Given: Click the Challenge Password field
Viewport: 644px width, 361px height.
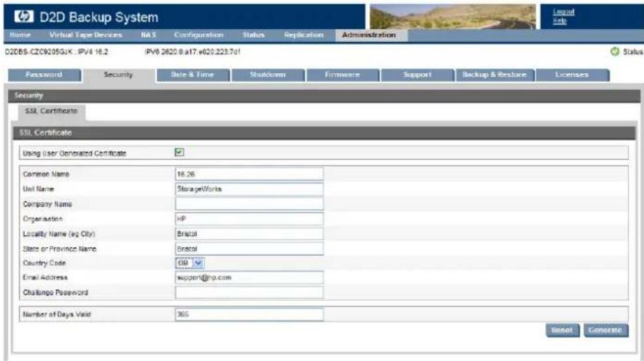Looking at the screenshot, I should (x=250, y=293).
